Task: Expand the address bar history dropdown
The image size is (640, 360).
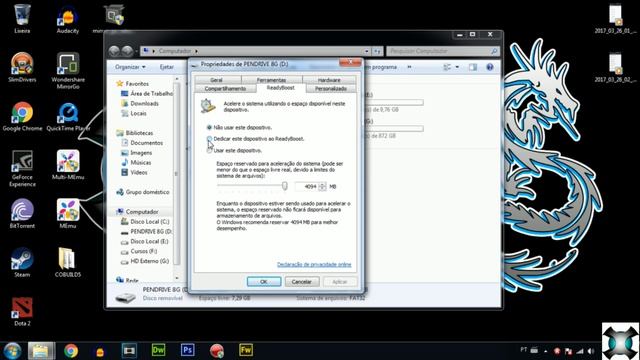Action: (x=367, y=51)
